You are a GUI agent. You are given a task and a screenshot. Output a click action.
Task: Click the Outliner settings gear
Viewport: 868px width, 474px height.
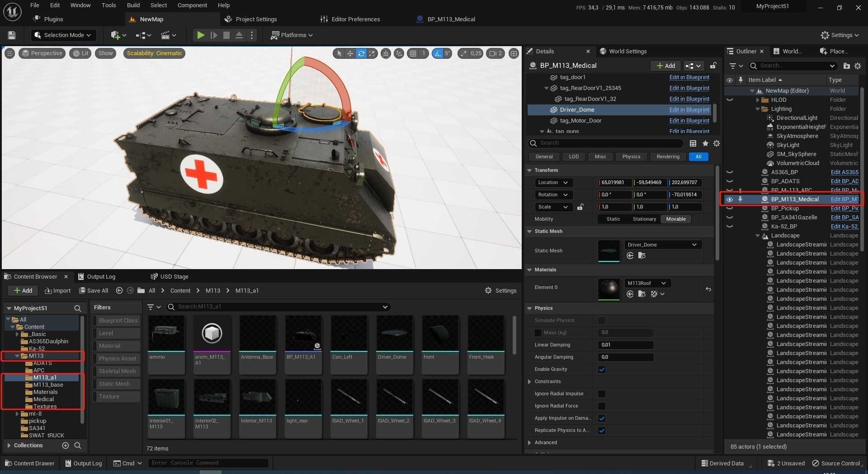[x=857, y=66]
